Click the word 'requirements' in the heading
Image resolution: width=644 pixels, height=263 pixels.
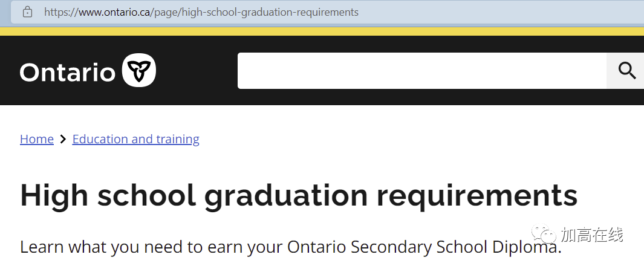[477, 196]
